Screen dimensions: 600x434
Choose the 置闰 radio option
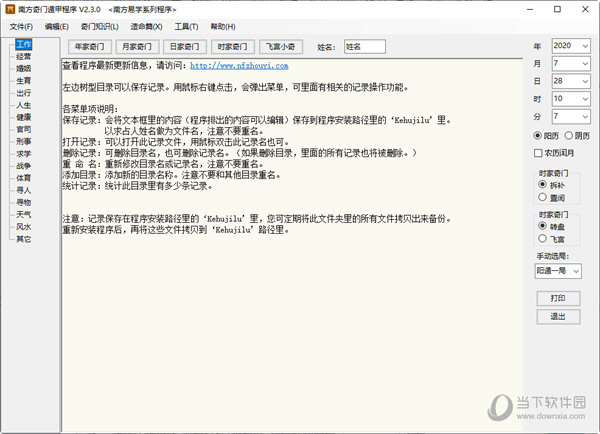click(546, 198)
